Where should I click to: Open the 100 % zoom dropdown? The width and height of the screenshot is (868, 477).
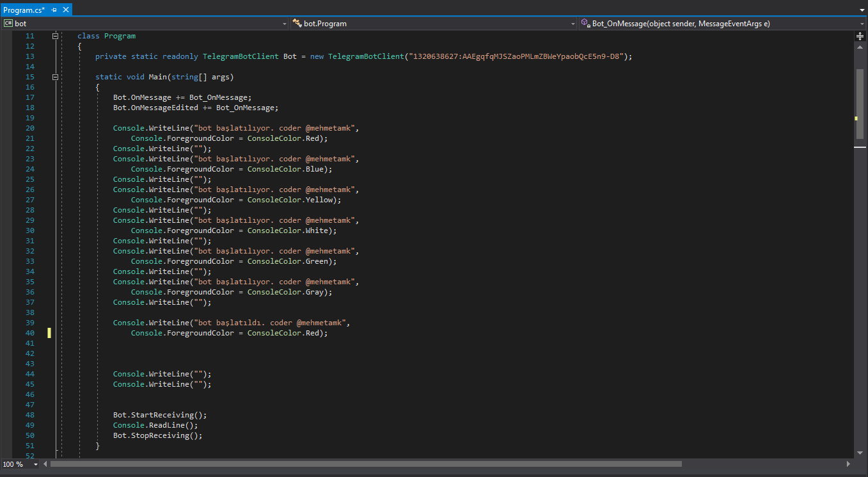point(35,464)
